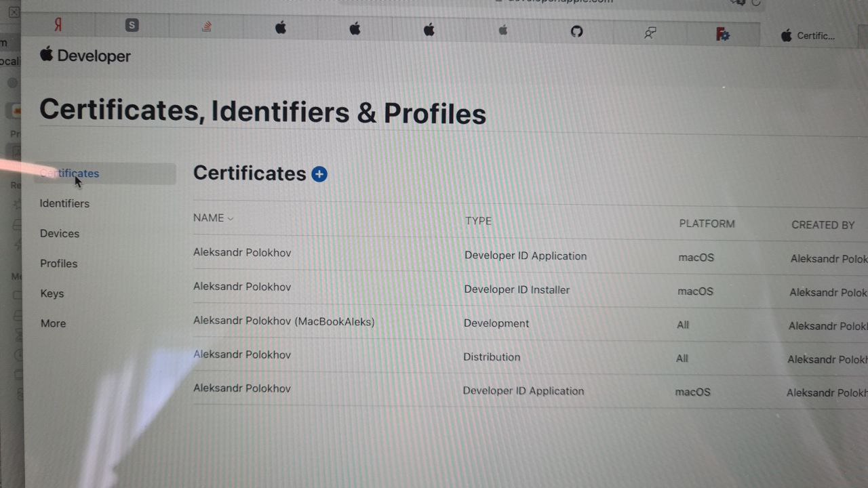Click Aleksandr Polokhov name in Developer ID Installer row
The image size is (868, 488).
point(242,287)
